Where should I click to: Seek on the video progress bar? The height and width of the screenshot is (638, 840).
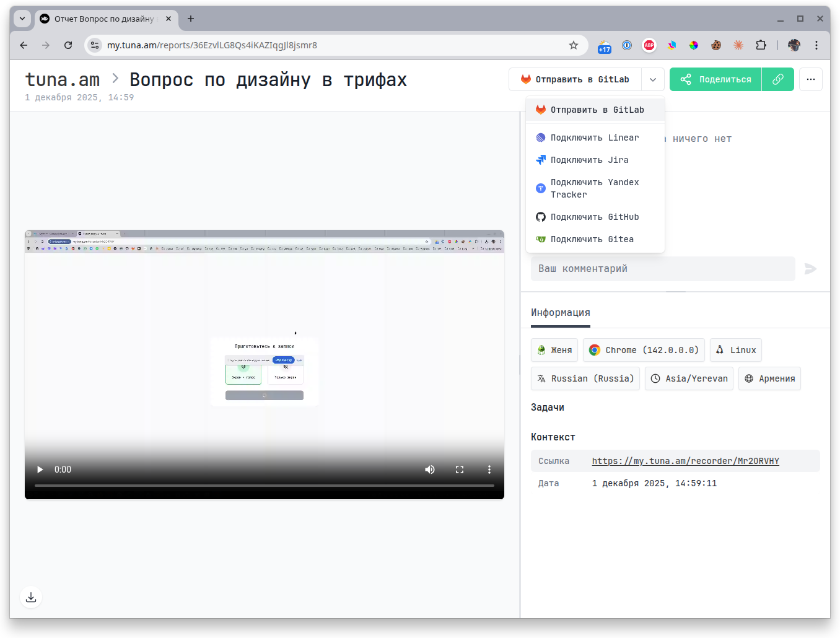pos(265,486)
